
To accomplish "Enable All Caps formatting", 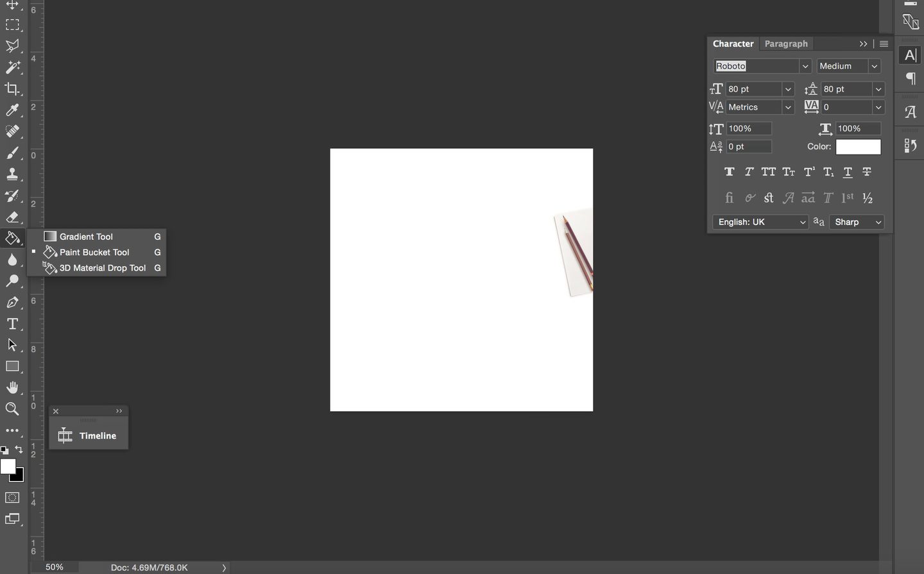I will pyautogui.click(x=768, y=172).
